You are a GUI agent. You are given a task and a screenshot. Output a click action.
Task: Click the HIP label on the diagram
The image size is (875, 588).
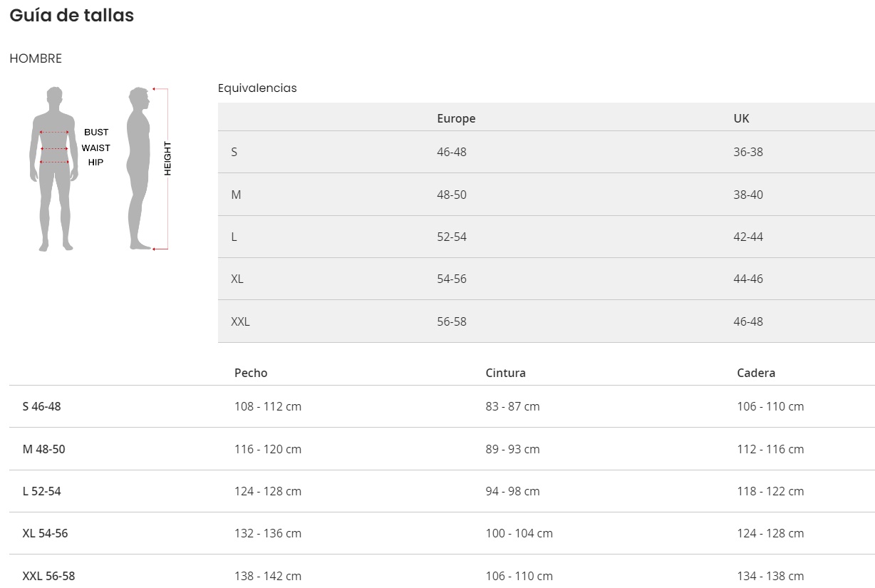click(95, 163)
